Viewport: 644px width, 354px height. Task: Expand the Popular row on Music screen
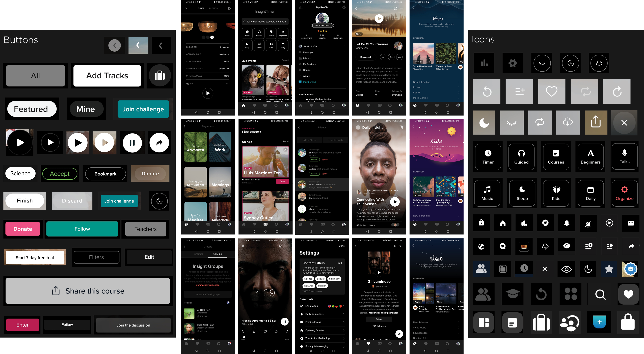coord(436,87)
